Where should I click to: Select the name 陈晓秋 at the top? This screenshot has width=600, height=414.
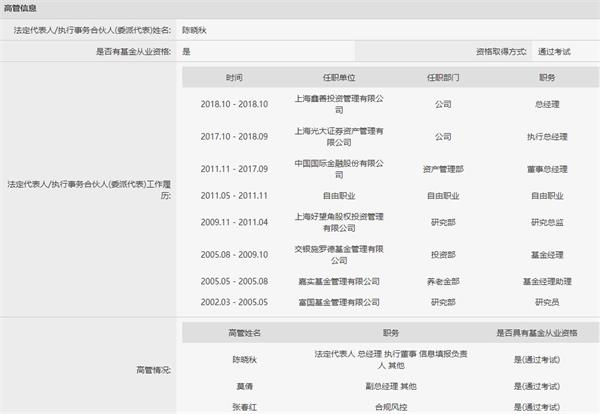pos(195,31)
